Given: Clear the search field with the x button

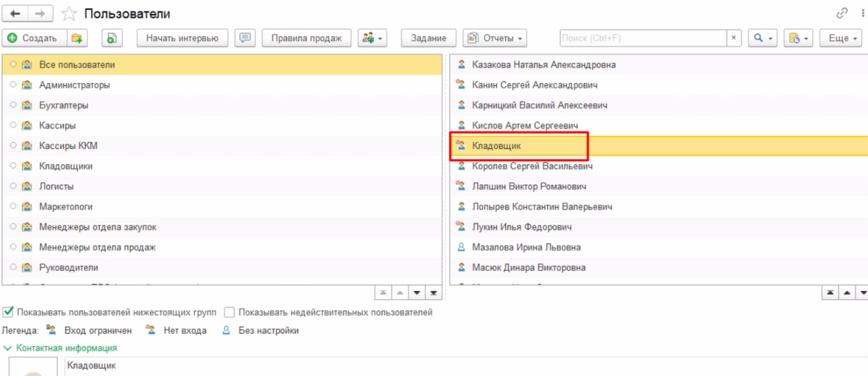Looking at the screenshot, I should (x=734, y=38).
